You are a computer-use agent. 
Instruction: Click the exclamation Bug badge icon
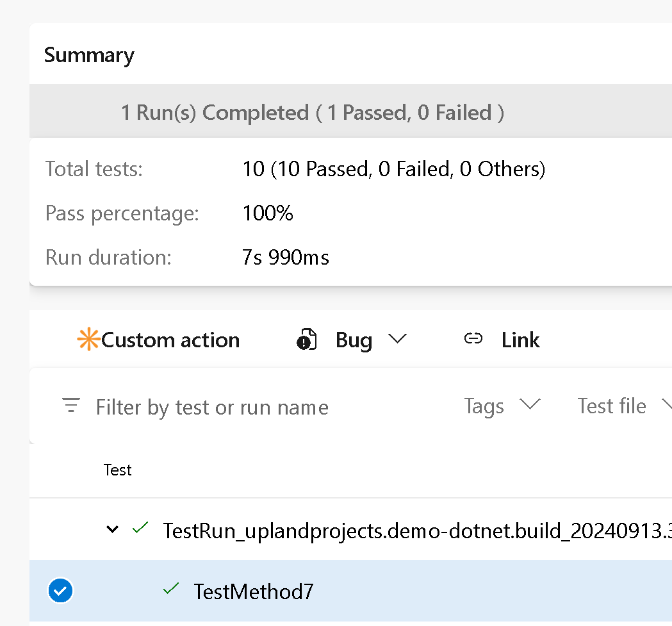pos(307,340)
